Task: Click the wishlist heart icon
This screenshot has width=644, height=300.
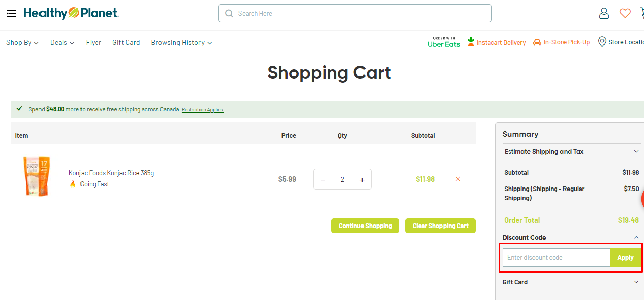Action: click(x=625, y=13)
